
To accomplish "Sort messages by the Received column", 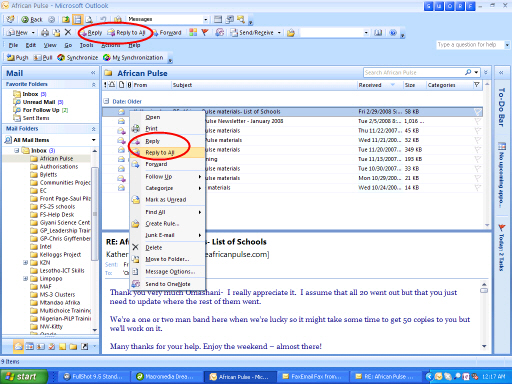I will click(379, 85).
